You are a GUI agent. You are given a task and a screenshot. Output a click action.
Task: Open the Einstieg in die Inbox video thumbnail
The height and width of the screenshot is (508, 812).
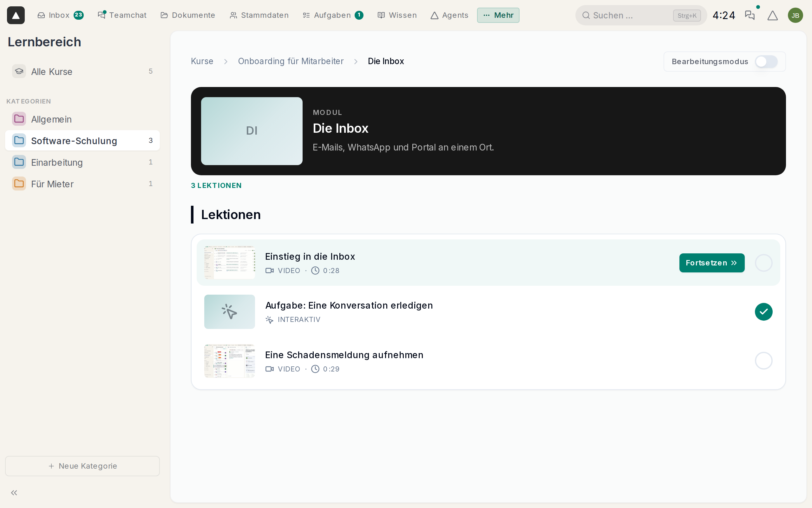[x=230, y=263]
